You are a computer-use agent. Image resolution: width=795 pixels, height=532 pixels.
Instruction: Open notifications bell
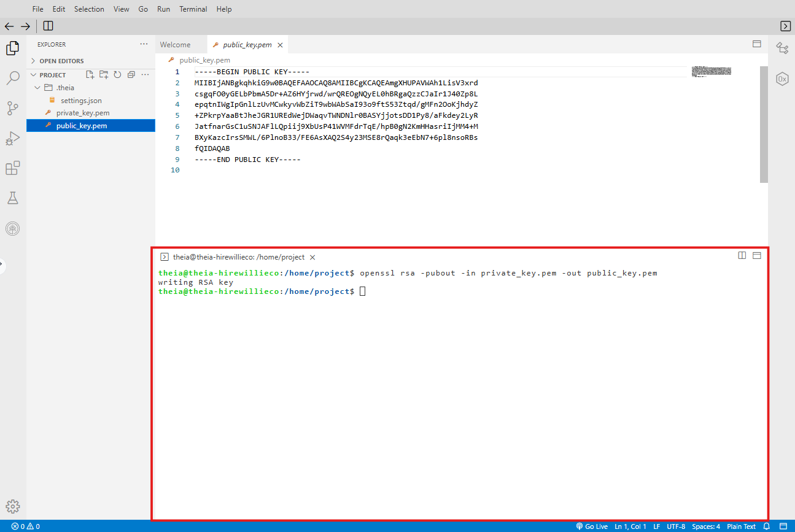click(x=766, y=526)
